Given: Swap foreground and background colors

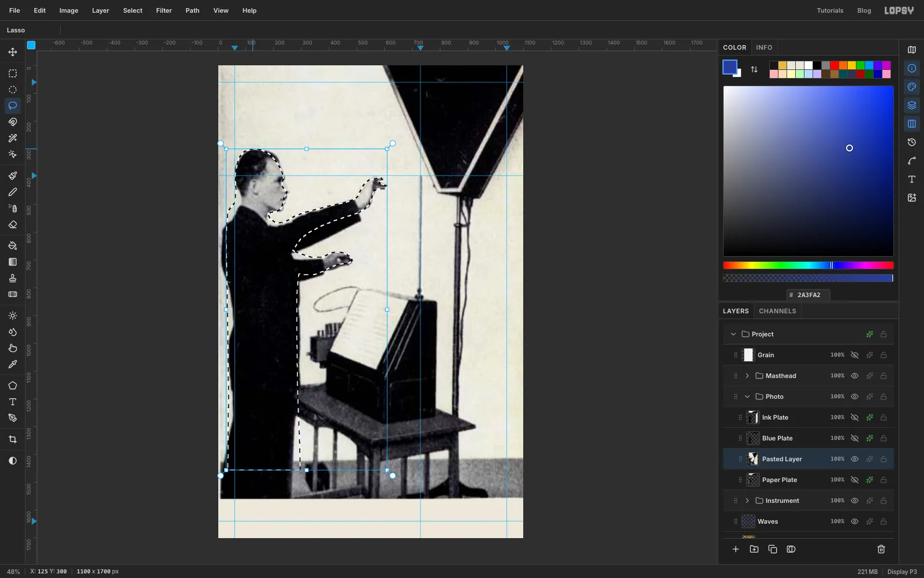Looking at the screenshot, I should pyautogui.click(x=754, y=69).
